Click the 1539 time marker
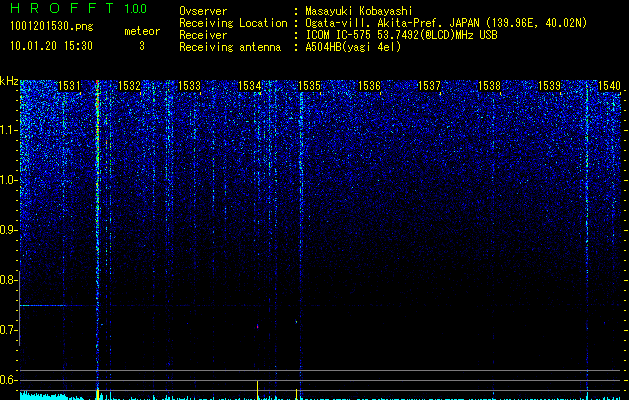Viewport: 629px width, 400px height. click(x=549, y=85)
